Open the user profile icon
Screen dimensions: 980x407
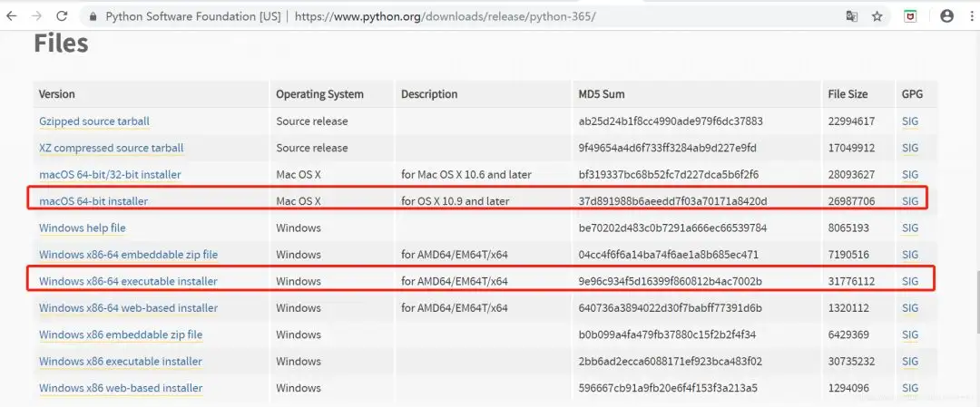point(946,16)
